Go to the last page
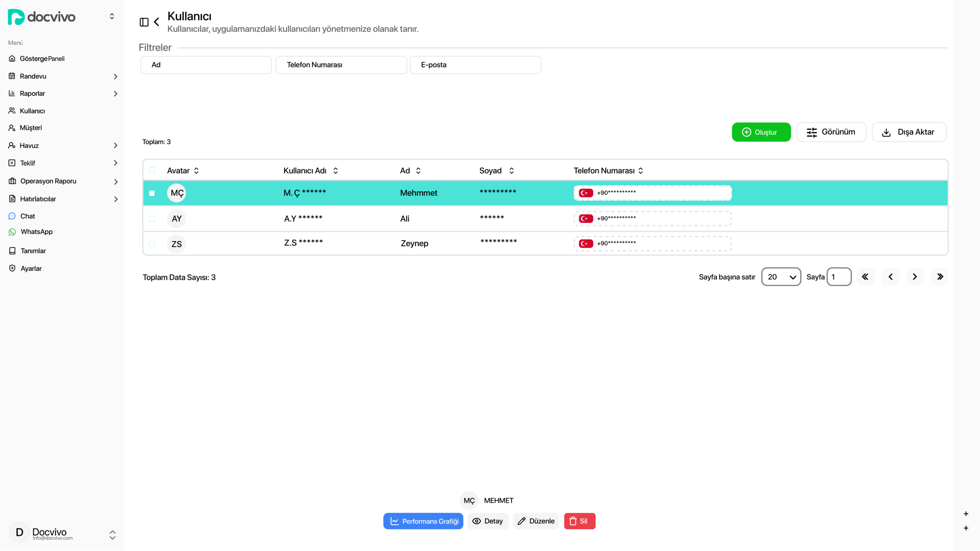980x551 pixels. (x=940, y=277)
